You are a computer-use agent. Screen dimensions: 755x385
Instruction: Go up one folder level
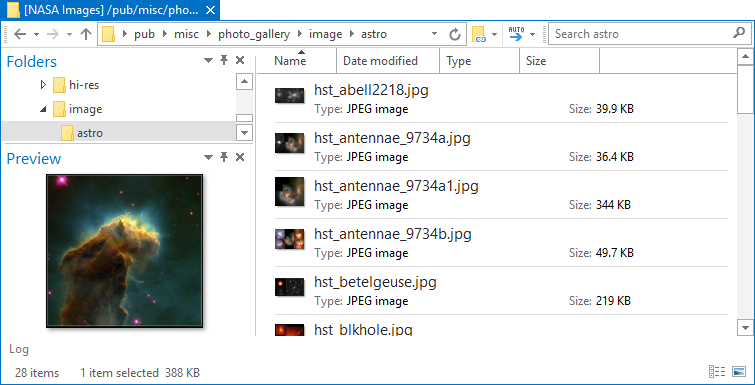(x=86, y=34)
